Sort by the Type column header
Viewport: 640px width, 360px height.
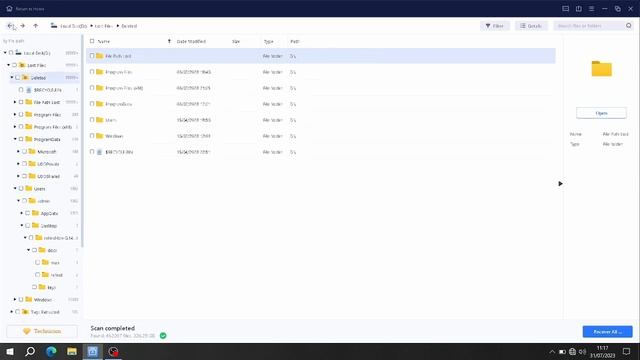pos(268,41)
